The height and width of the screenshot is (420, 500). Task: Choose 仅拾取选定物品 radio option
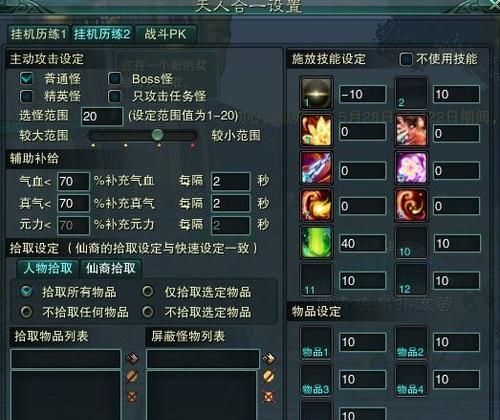pyautogui.click(x=148, y=292)
